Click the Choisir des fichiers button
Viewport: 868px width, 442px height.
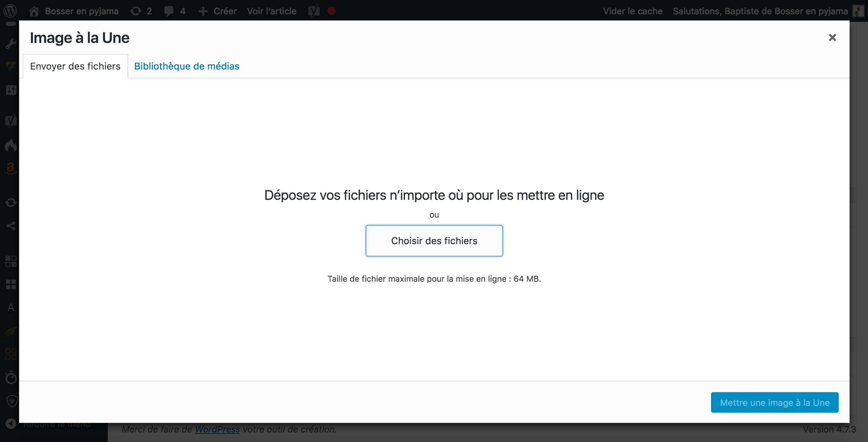(434, 240)
